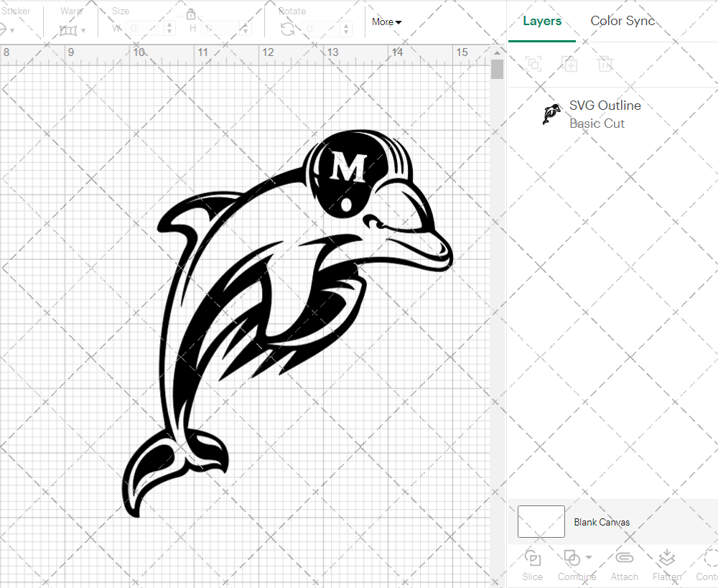The image size is (718, 588).
Task: Click the width stepper arrows
Action: click(169, 29)
